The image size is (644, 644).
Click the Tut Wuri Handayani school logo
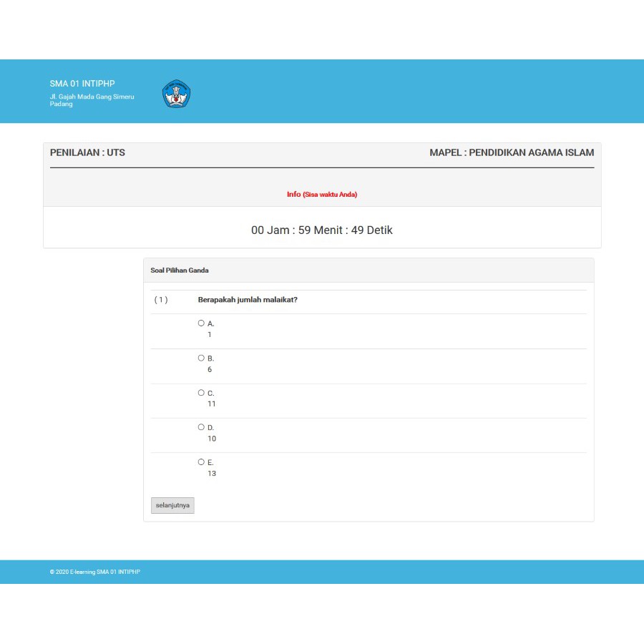pyautogui.click(x=176, y=93)
